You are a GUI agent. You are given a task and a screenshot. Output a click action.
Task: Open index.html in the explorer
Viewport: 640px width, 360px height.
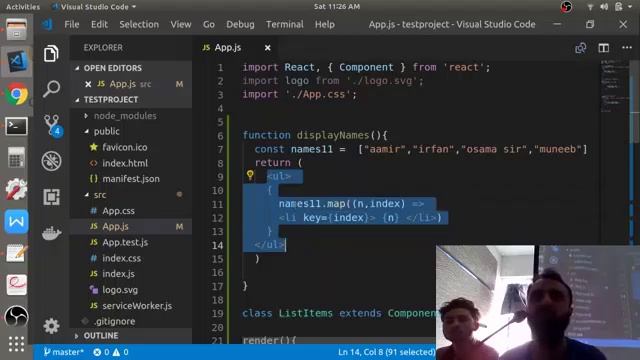pos(125,163)
